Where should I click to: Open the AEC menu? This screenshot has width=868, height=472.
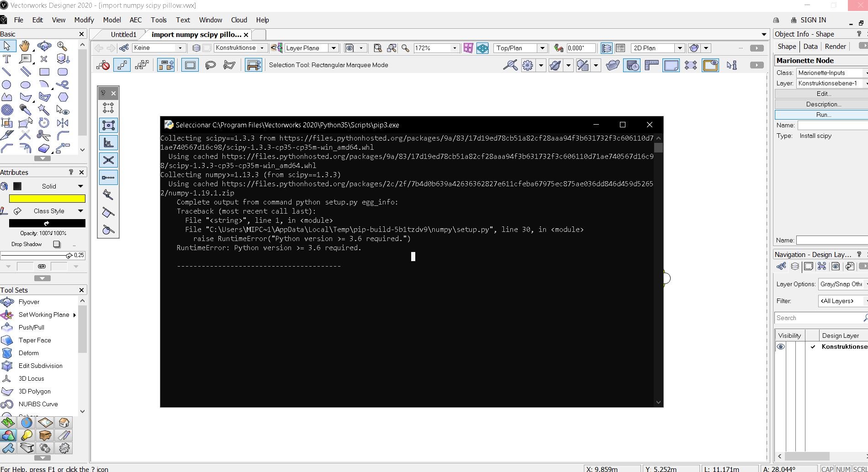coord(135,20)
